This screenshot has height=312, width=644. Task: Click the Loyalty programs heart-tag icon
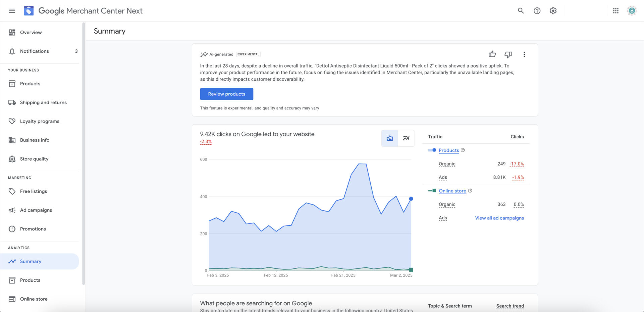click(12, 121)
